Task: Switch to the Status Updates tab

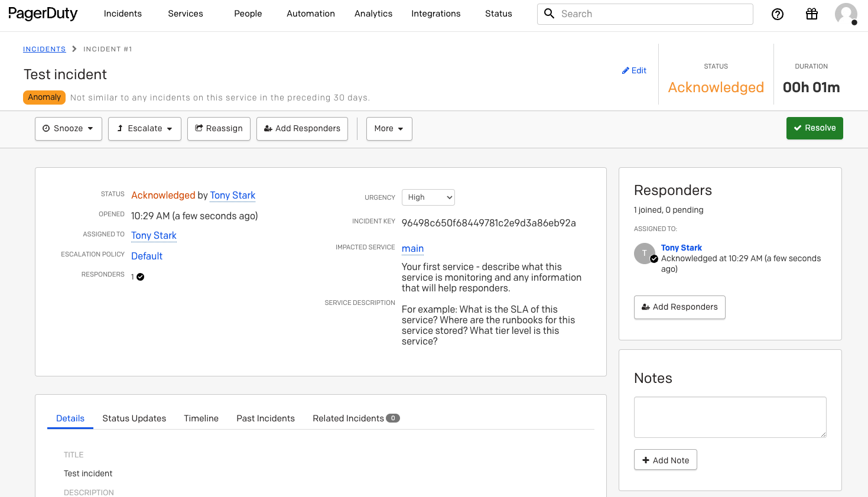Action: pyautogui.click(x=134, y=418)
